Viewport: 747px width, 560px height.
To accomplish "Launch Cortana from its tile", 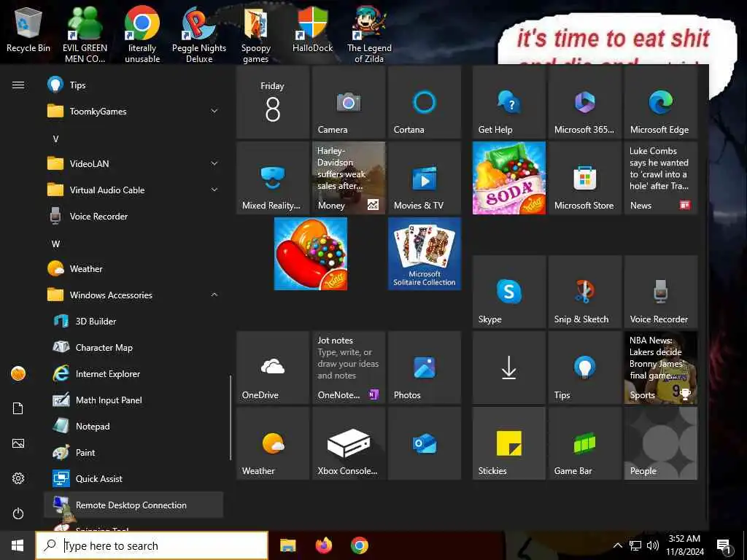I will pos(424,102).
